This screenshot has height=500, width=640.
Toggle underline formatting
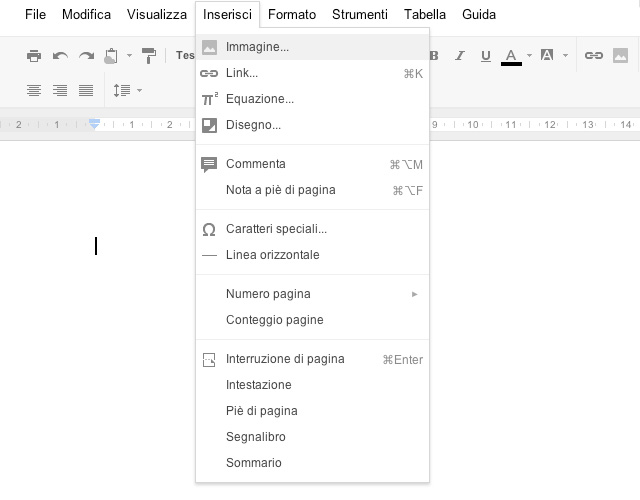tap(486, 56)
